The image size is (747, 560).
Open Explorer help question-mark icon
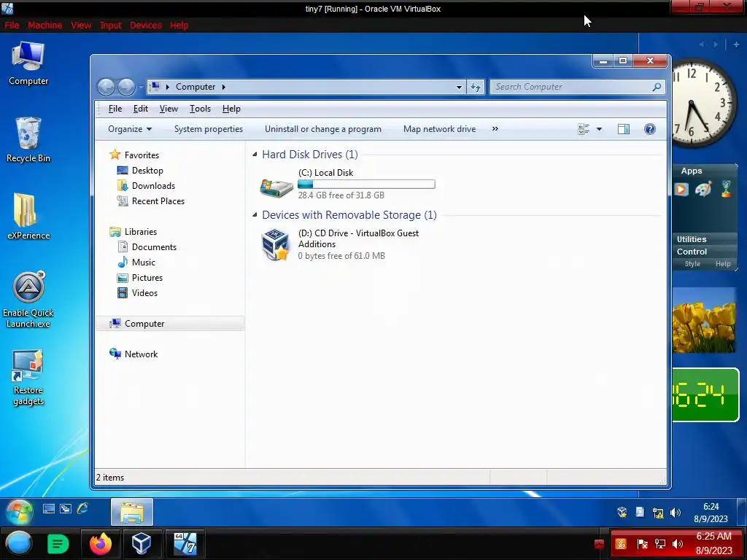(649, 129)
